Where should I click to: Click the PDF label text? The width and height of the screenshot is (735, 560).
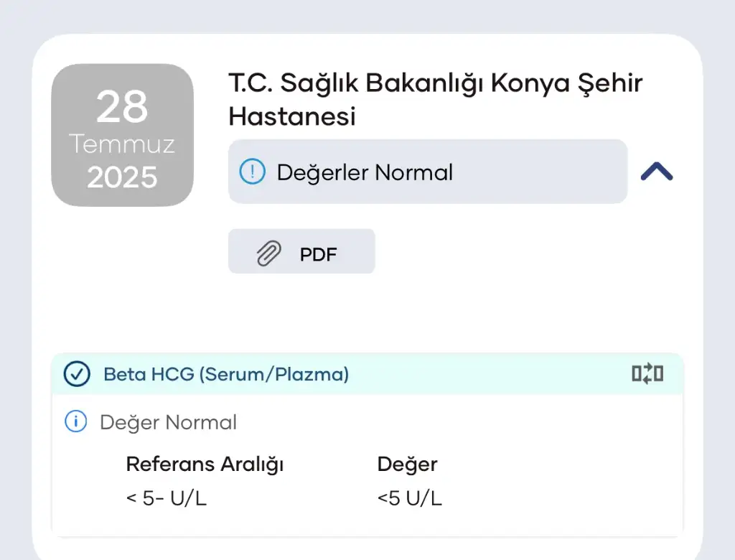(318, 254)
